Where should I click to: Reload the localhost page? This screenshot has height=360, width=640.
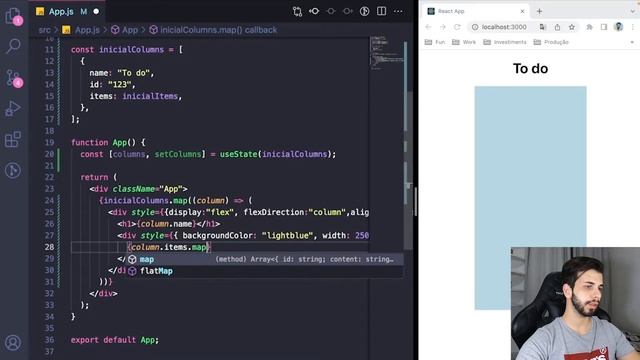pyautogui.click(x=457, y=27)
